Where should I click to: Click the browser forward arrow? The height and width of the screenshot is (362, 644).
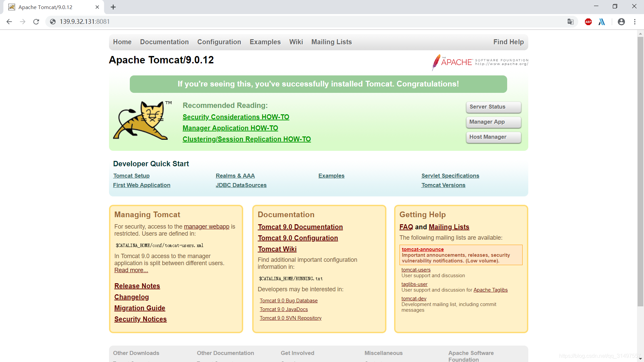click(x=22, y=22)
